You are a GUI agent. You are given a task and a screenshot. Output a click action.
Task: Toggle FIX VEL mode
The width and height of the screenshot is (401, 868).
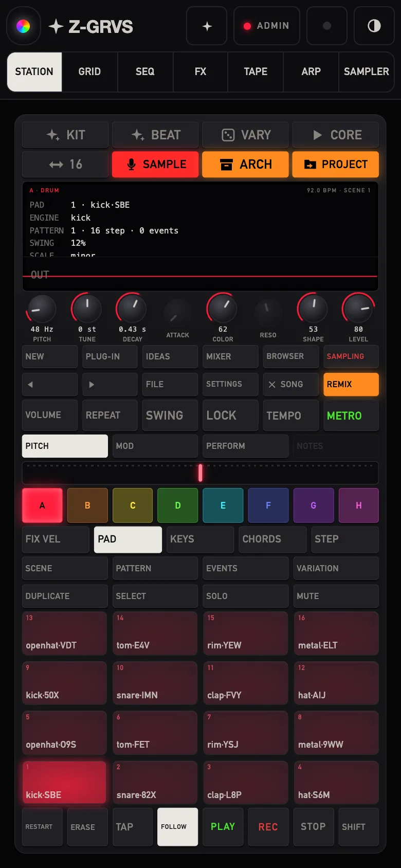tap(56, 539)
